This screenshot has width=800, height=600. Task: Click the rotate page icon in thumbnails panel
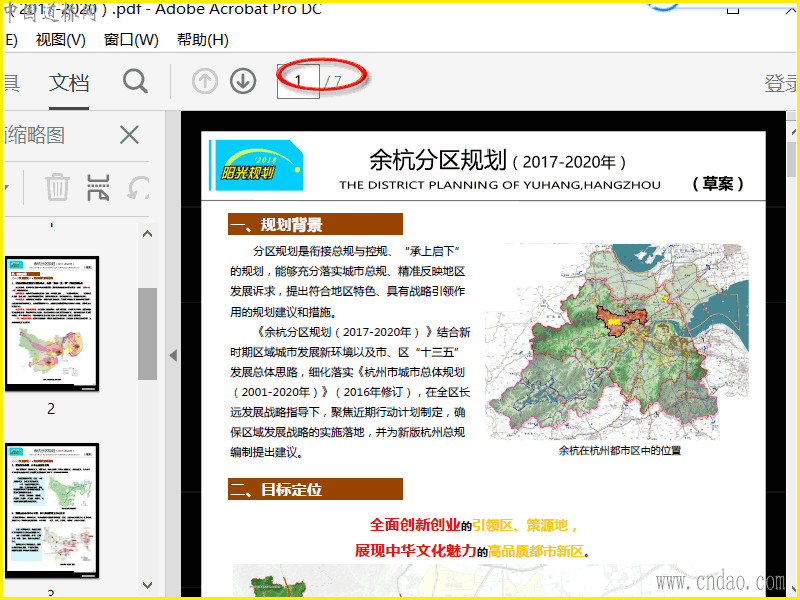pyautogui.click(x=136, y=187)
